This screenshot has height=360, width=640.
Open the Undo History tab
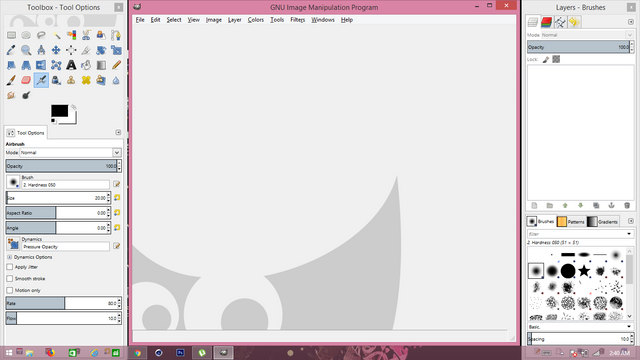(574, 22)
